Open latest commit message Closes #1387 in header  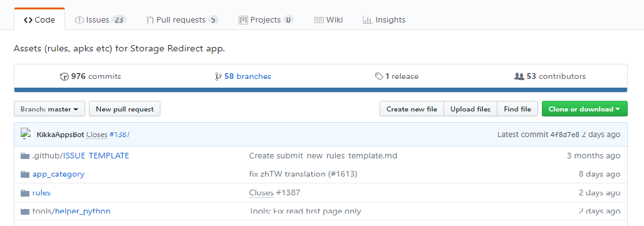108,135
